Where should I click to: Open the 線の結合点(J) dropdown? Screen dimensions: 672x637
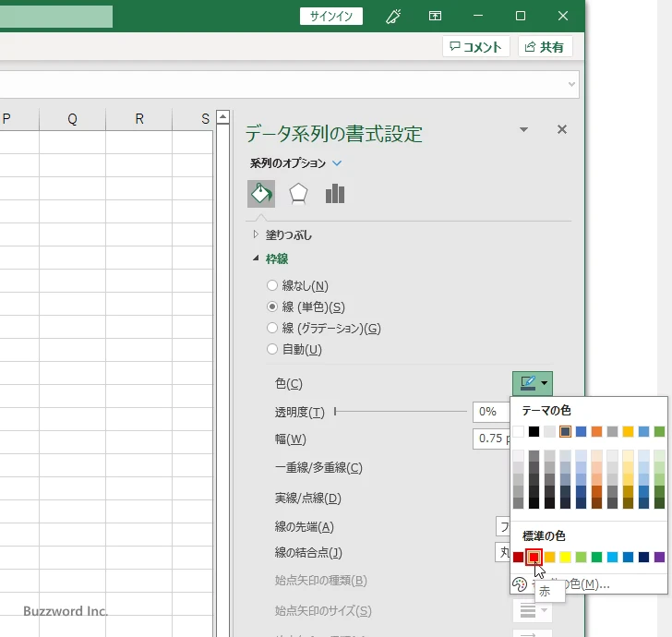(x=503, y=552)
